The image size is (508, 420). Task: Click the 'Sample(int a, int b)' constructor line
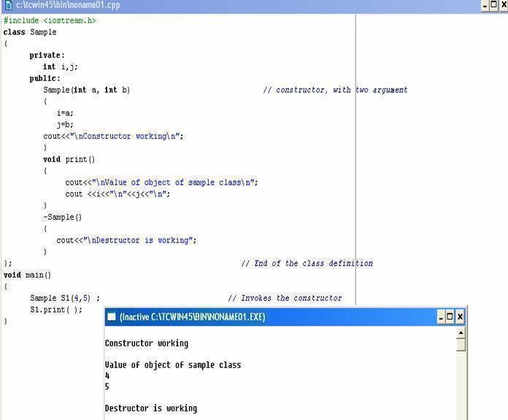(87, 90)
